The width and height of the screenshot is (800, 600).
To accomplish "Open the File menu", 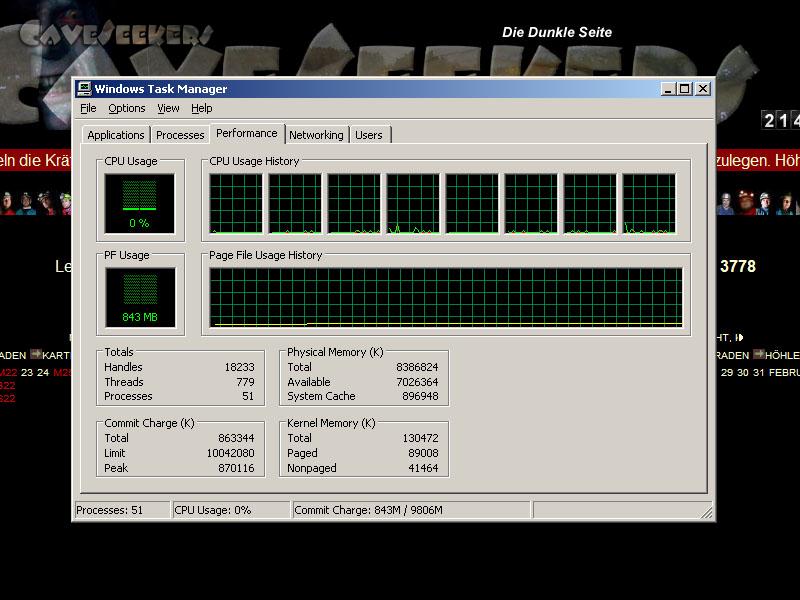I will (88, 108).
